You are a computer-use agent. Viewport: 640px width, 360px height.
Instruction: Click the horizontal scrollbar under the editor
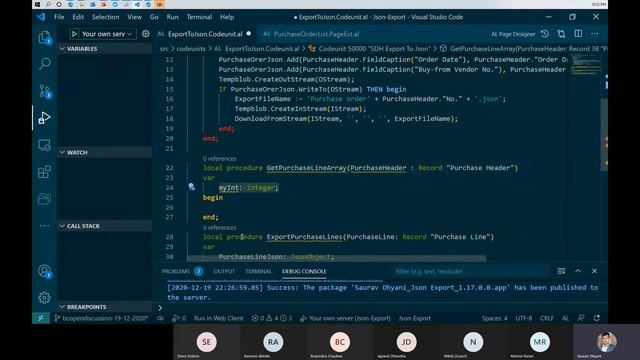click(x=336, y=258)
